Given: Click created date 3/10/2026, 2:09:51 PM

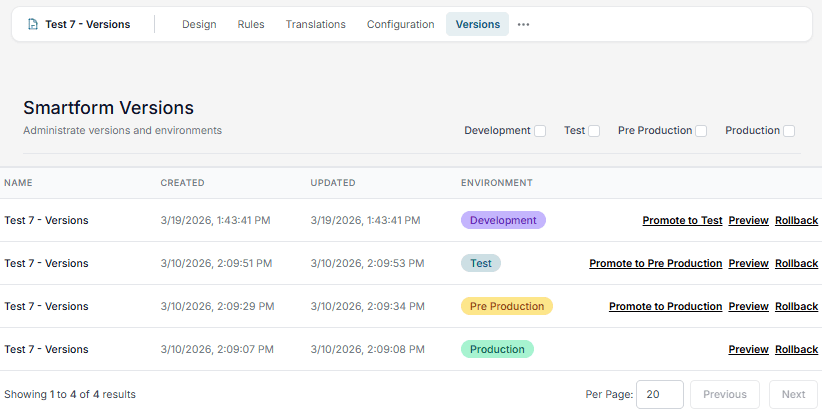Looking at the screenshot, I should click(216, 263).
